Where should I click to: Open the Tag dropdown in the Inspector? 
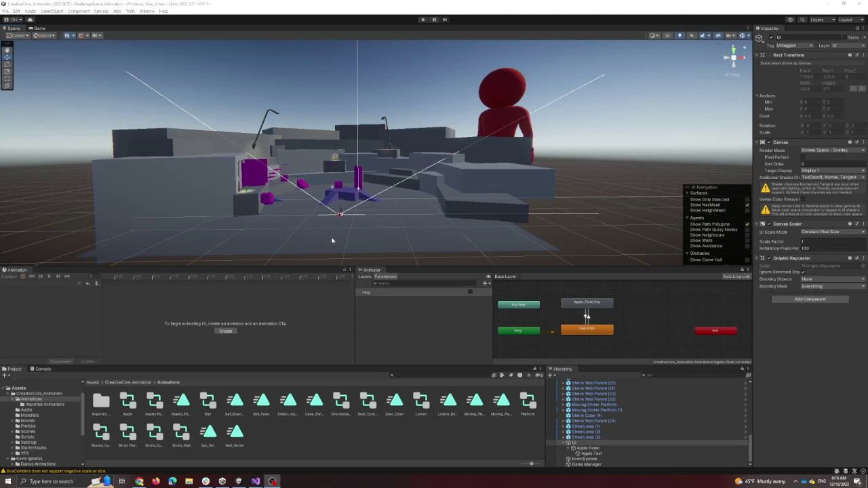793,45
